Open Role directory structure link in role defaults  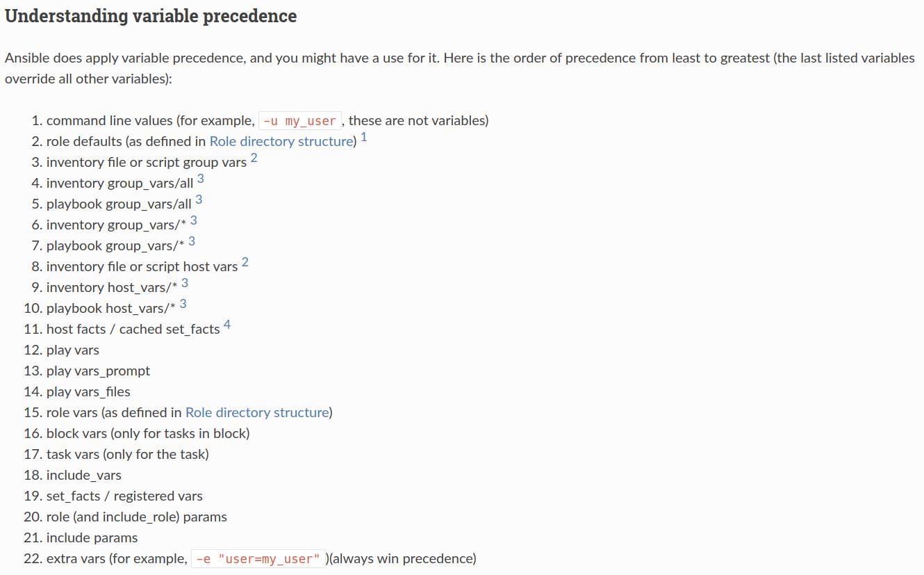(281, 141)
